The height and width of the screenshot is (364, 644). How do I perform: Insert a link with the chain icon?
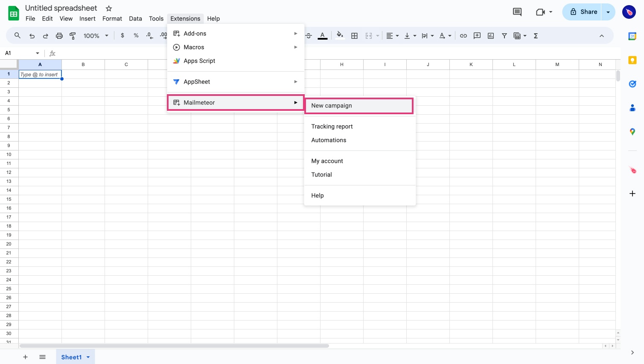(463, 36)
